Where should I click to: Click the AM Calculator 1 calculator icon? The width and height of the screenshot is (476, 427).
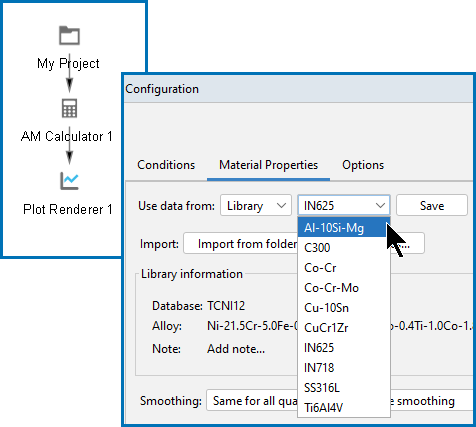click(x=69, y=108)
